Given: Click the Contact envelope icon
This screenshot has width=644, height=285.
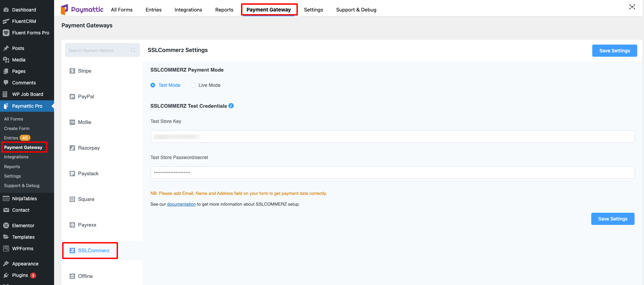Looking at the screenshot, I should 6,210.
